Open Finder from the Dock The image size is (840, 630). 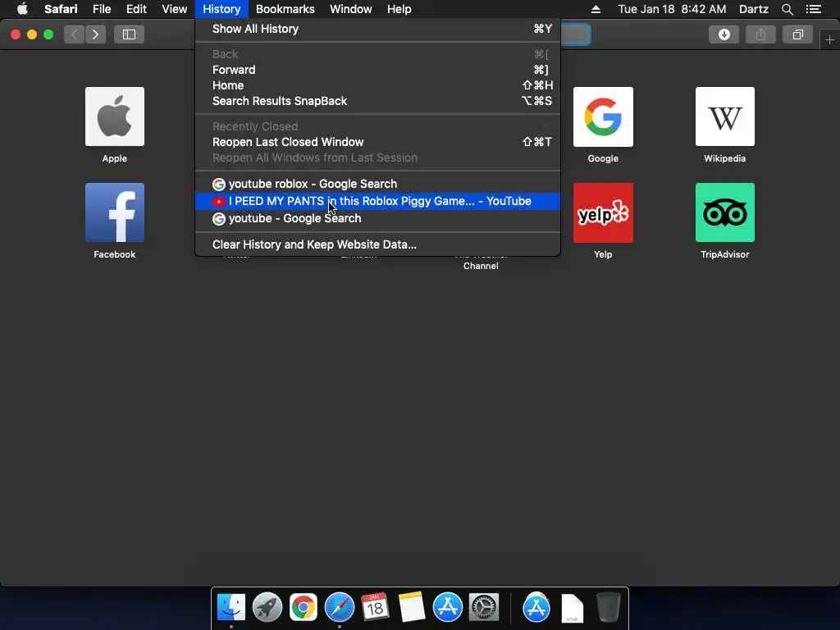(231, 607)
